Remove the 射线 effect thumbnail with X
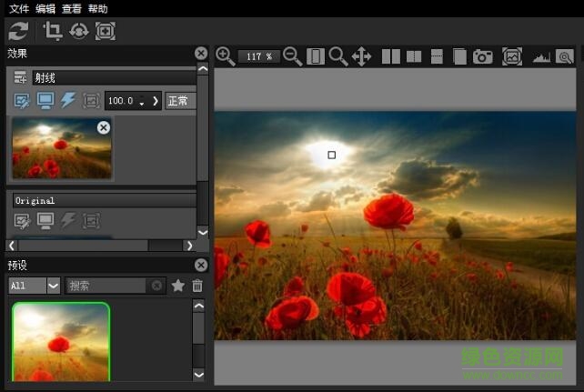Screen dimensions: 584x392 tap(103, 127)
